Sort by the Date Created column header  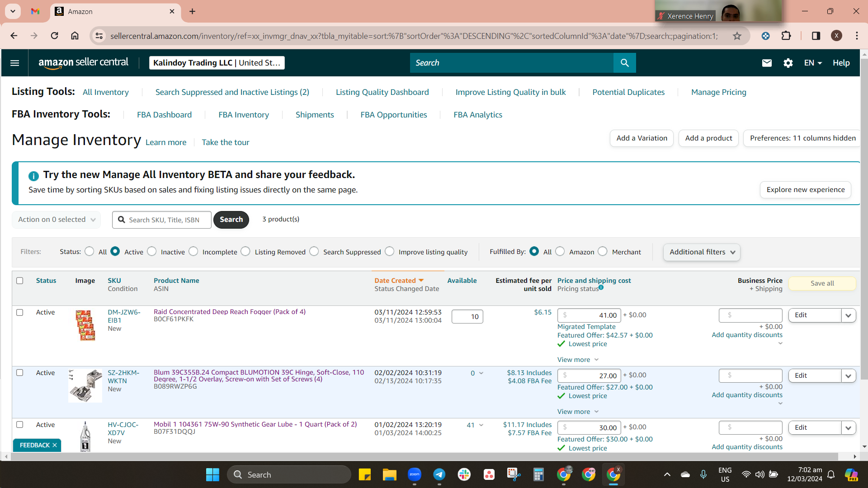click(x=399, y=281)
